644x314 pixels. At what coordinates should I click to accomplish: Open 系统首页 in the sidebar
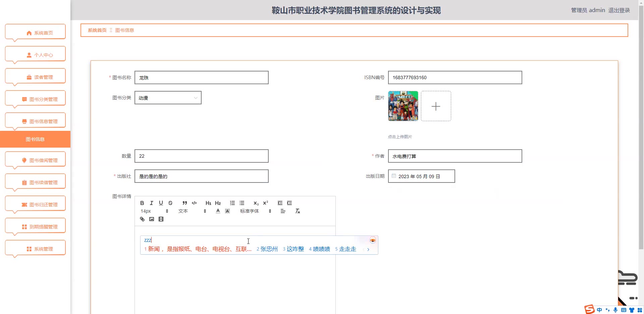click(35, 33)
